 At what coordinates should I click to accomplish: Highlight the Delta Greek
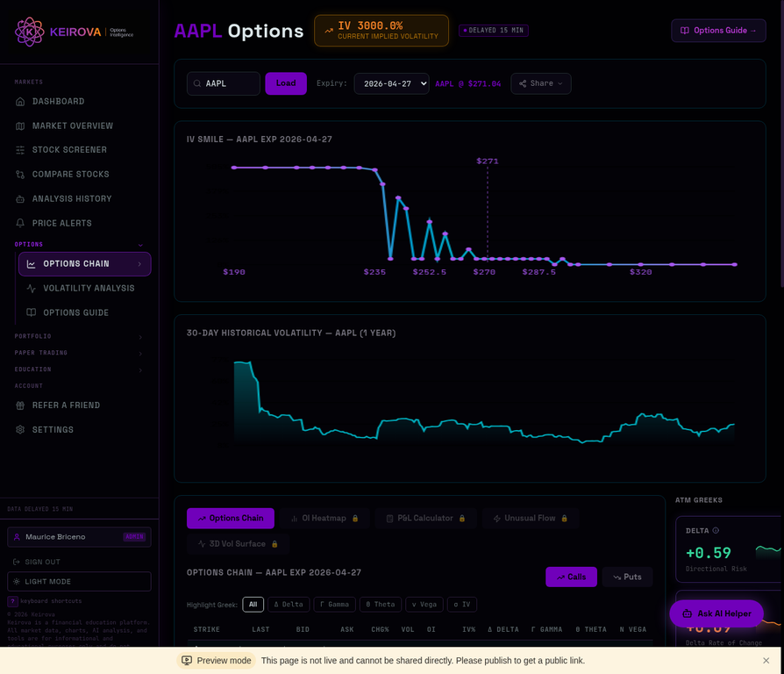tap(289, 605)
